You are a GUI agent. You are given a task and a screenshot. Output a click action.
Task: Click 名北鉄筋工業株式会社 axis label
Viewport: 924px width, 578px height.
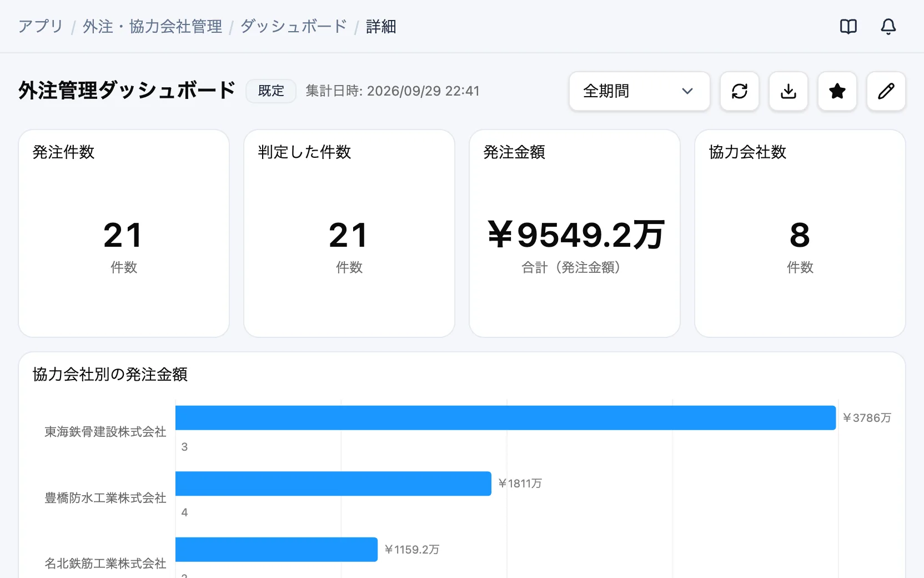[106, 564]
